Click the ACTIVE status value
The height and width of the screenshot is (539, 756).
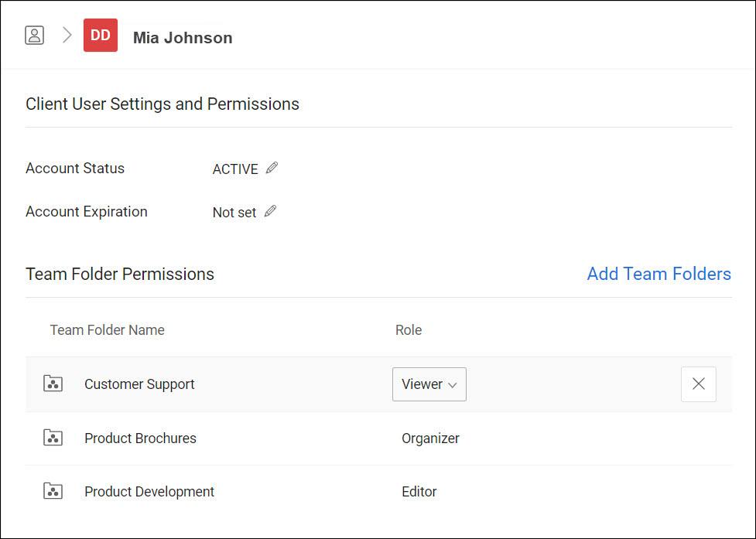[235, 169]
